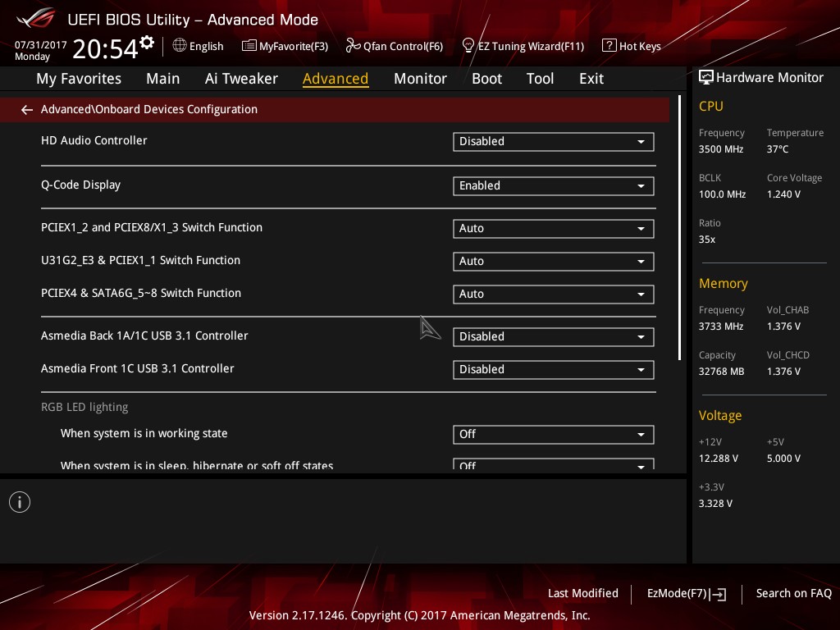This screenshot has width=840, height=630.
Task: Select Asmedia Back 1A/1C USB 3.1 Controller label
Action: (144, 336)
